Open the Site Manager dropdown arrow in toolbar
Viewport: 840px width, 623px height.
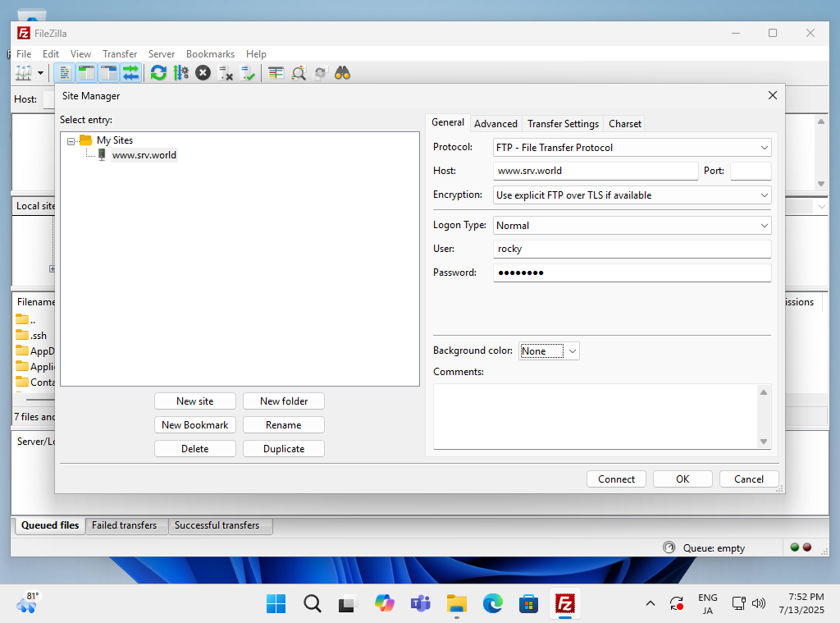[x=40, y=73]
